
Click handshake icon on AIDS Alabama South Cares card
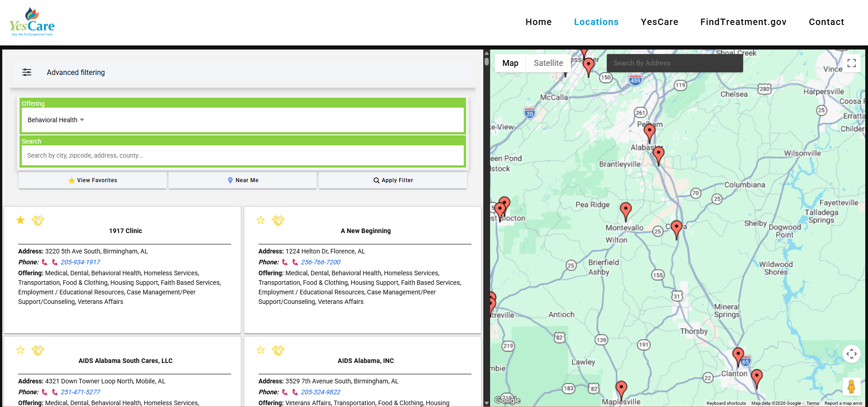click(38, 350)
